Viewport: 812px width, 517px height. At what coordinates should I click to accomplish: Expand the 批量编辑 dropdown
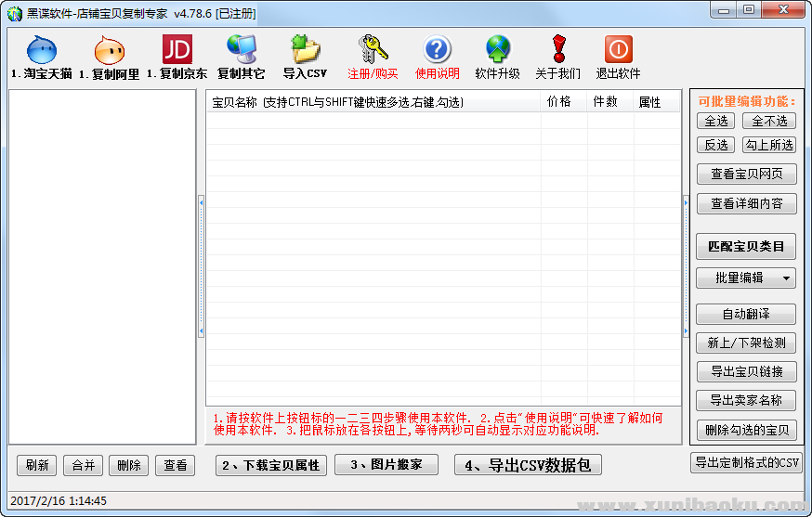[787, 278]
